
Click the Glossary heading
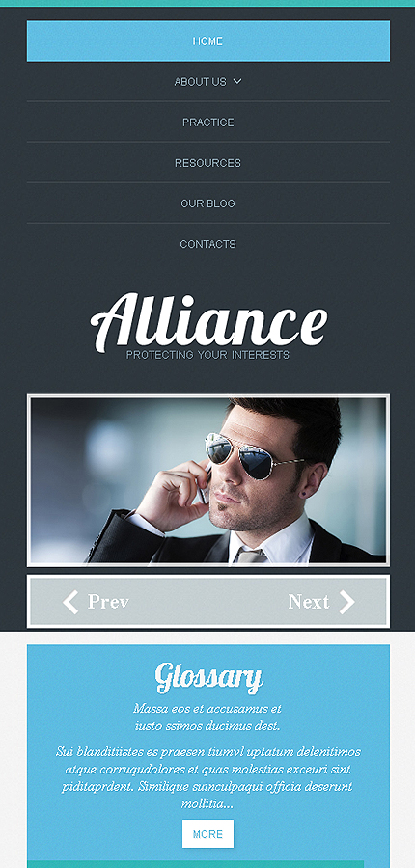(x=208, y=678)
